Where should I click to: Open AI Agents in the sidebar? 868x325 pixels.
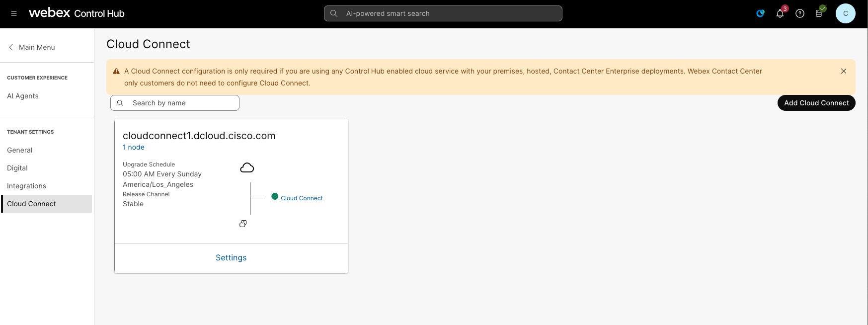tap(23, 96)
